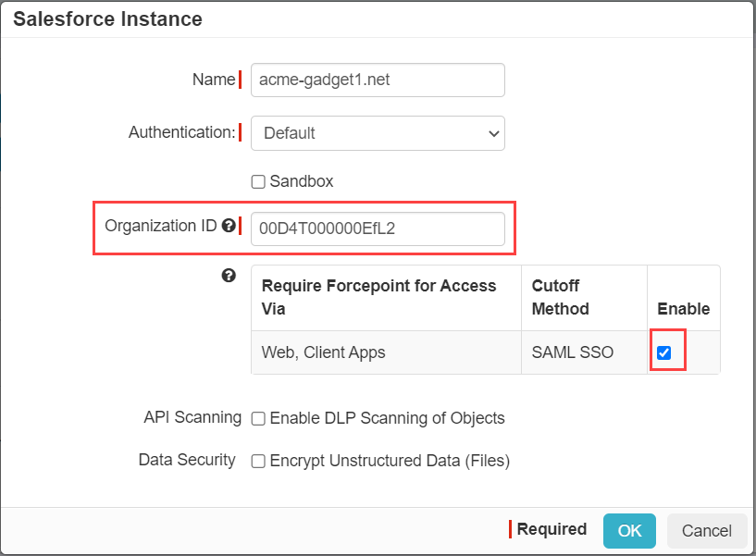Screen dimensions: 756x556
Task: Click the Salesforce Instance dialog title
Action: pyautogui.click(x=105, y=19)
